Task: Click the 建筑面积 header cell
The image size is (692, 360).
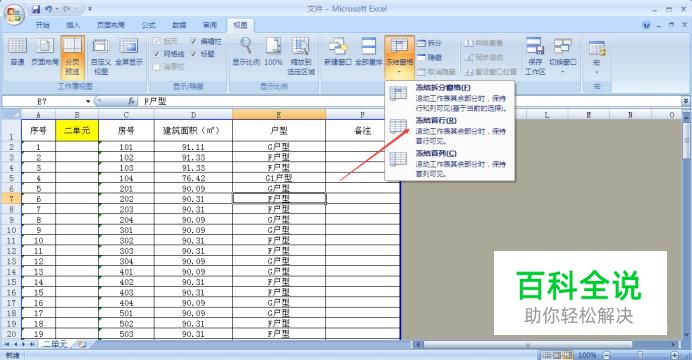Action: click(x=193, y=131)
